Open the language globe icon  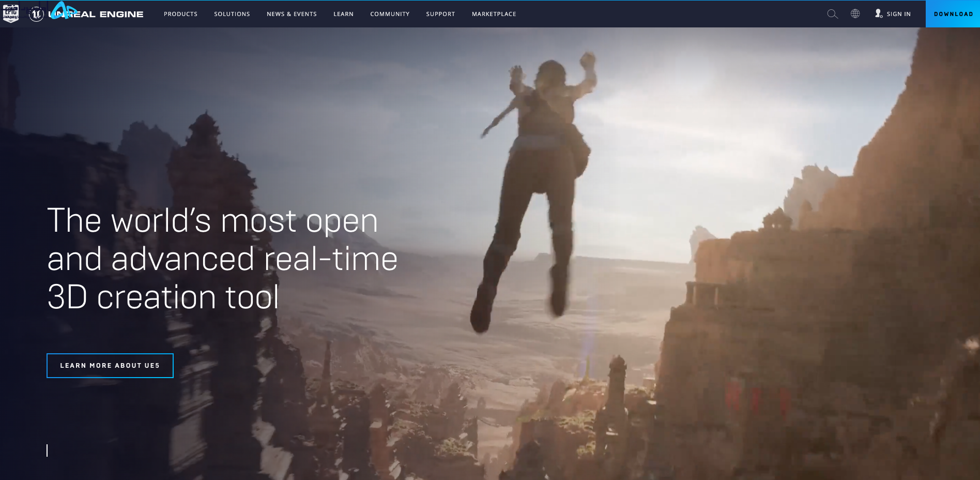[x=855, y=14]
